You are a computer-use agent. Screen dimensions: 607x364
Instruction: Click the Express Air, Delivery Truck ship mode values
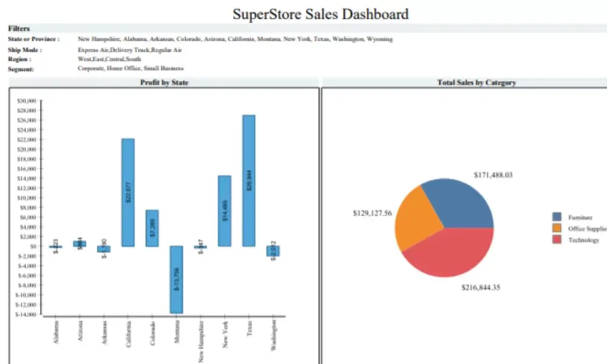[x=129, y=50]
